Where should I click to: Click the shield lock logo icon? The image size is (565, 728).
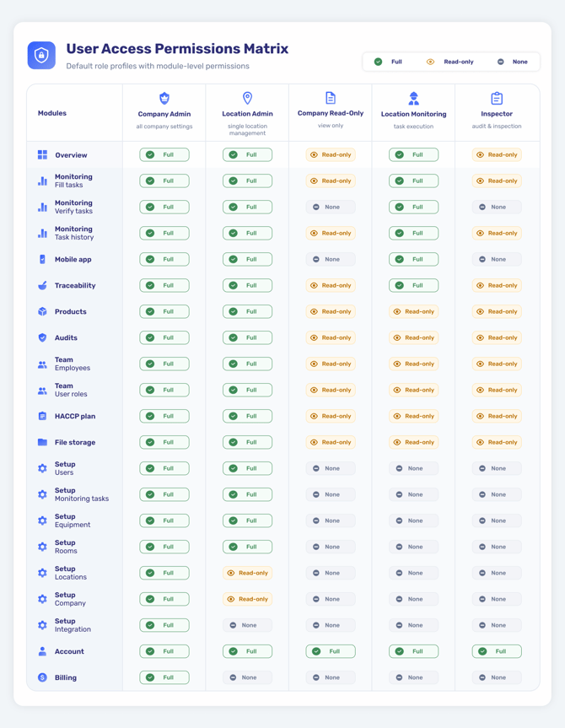tap(41, 55)
